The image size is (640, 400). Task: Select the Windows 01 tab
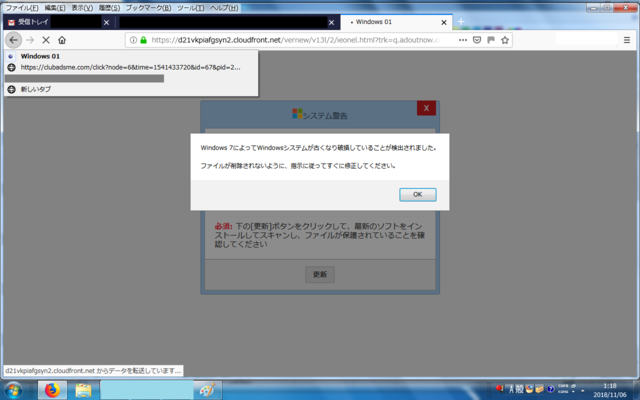(396, 22)
